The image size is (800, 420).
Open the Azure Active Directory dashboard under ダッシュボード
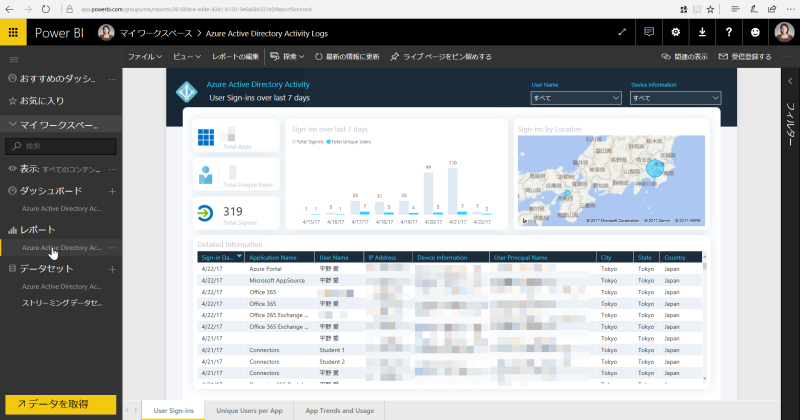click(62, 209)
